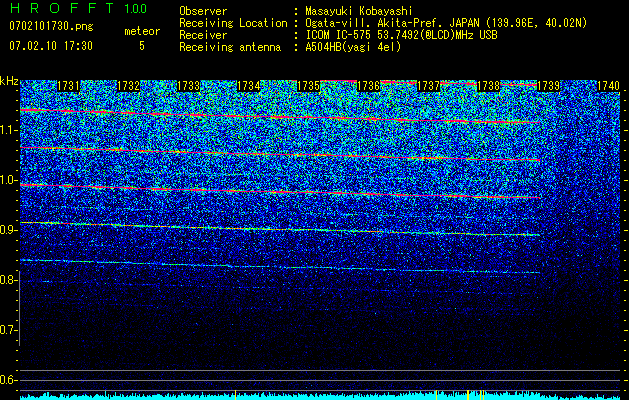The height and width of the screenshot is (400, 629).
Task: Click the HROFFT title text
Action: (x=62, y=8)
